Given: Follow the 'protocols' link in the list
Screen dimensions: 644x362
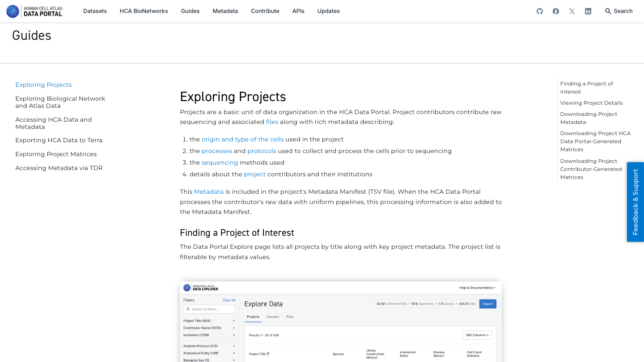Looking at the screenshot, I should click(262, 151).
